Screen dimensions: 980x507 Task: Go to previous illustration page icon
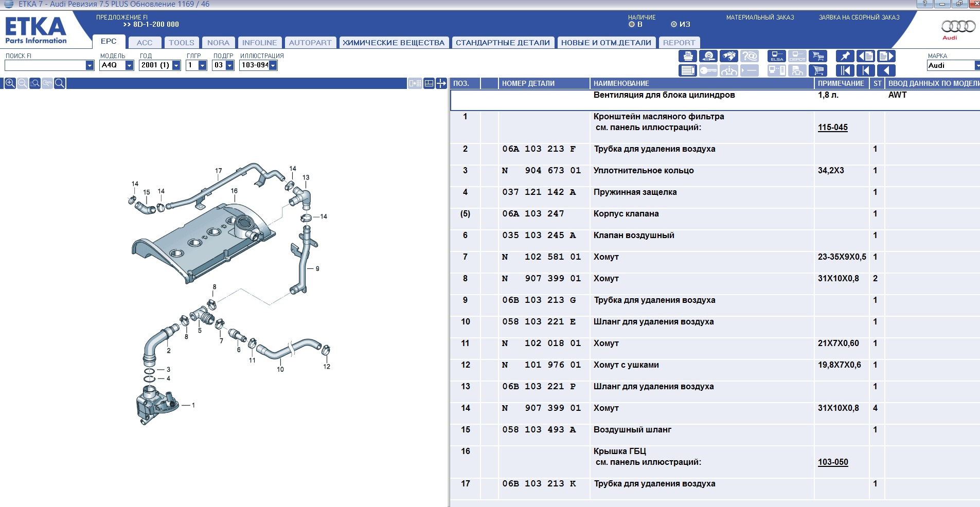[x=866, y=56]
